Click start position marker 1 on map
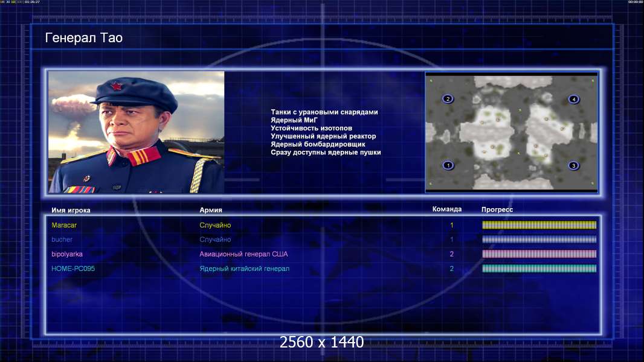This screenshot has width=644, height=362. pyautogui.click(x=448, y=165)
